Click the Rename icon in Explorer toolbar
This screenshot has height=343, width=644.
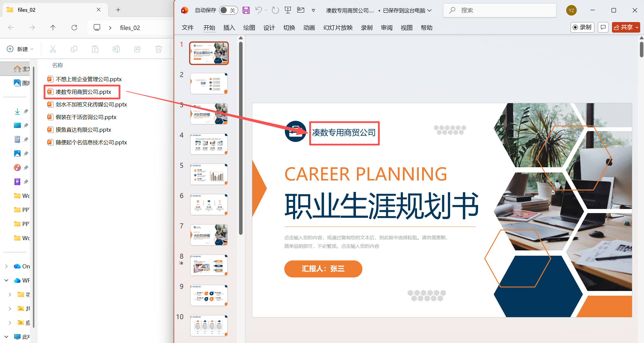[116, 49]
